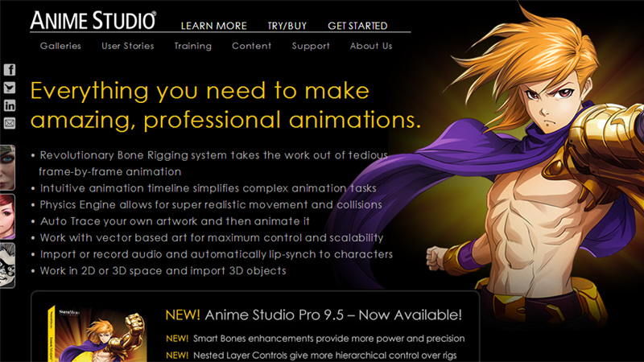Click the 'Everything you need to make' headline
Viewport: 644px width, 362px height.
pos(200,91)
